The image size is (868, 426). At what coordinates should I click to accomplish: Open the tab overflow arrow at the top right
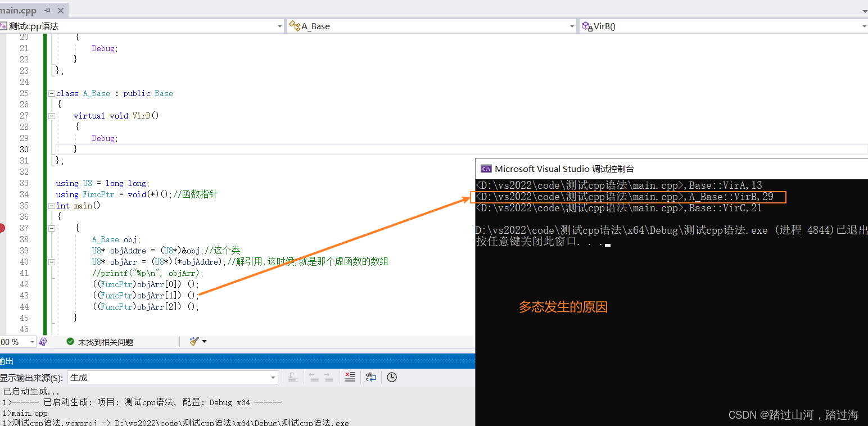click(x=864, y=11)
